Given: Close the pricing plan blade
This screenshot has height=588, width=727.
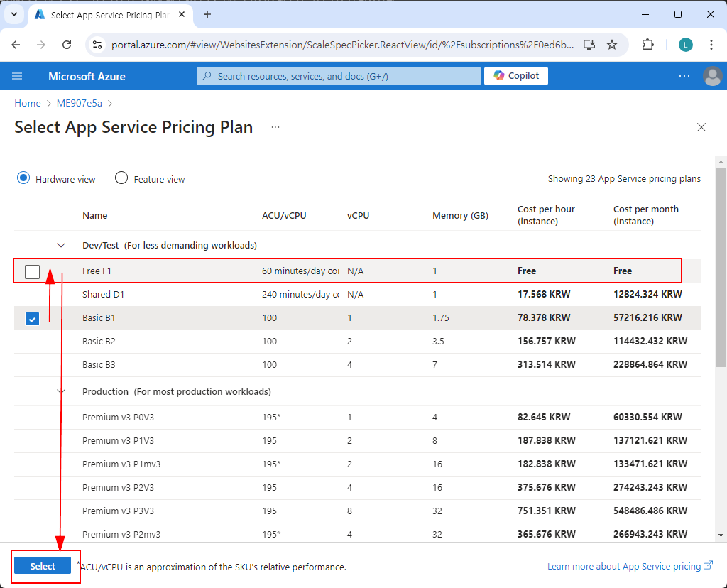Looking at the screenshot, I should click(701, 127).
